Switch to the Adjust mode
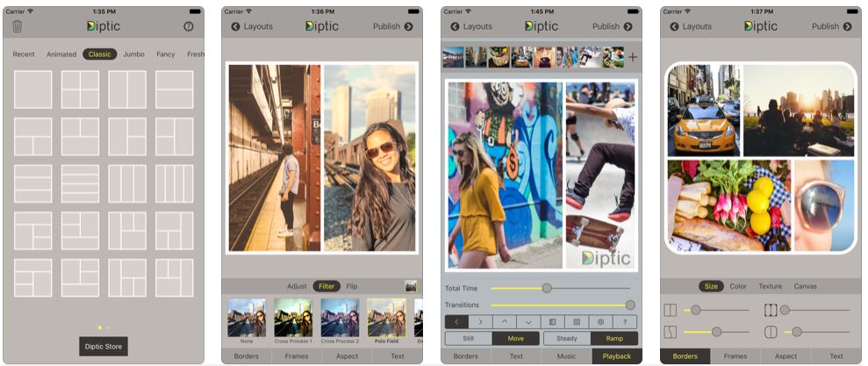This screenshot has height=366, width=868. point(297,286)
